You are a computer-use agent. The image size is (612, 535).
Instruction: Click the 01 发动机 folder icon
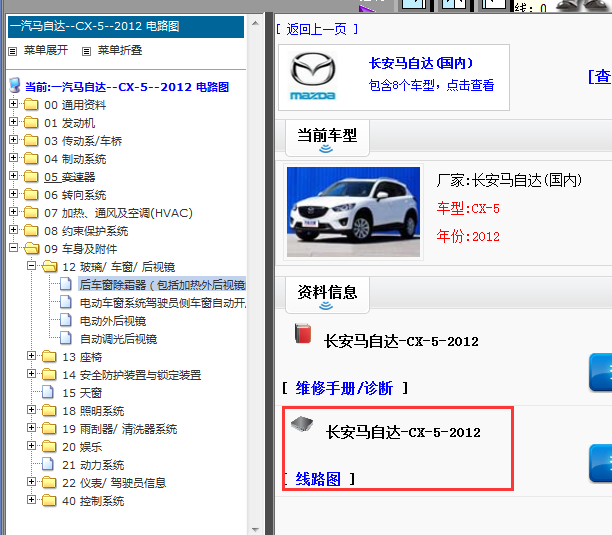[x=31, y=123]
